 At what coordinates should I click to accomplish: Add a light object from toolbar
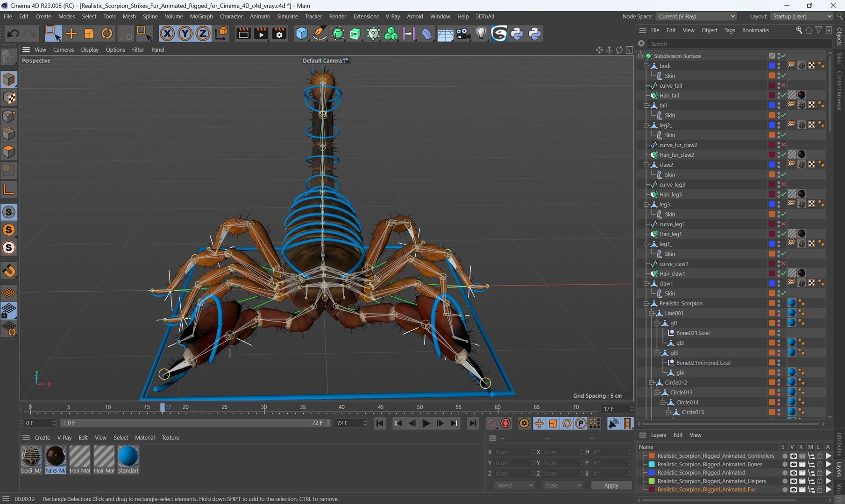[x=481, y=34]
